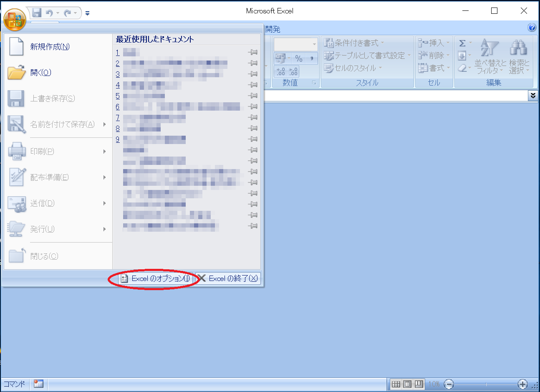
Task: Pin recent document 2 to list
Action: click(253, 63)
